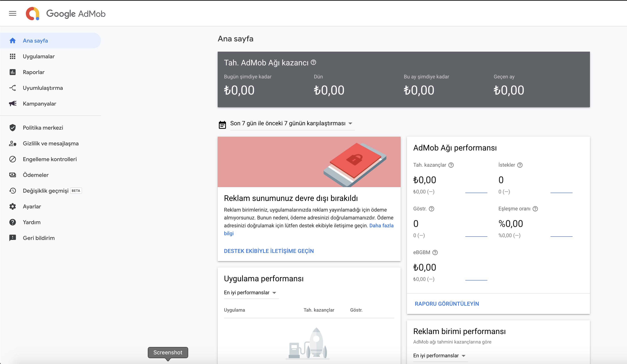Open Politika merkezi in the sidebar
The height and width of the screenshot is (364, 627).
pos(50,128)
